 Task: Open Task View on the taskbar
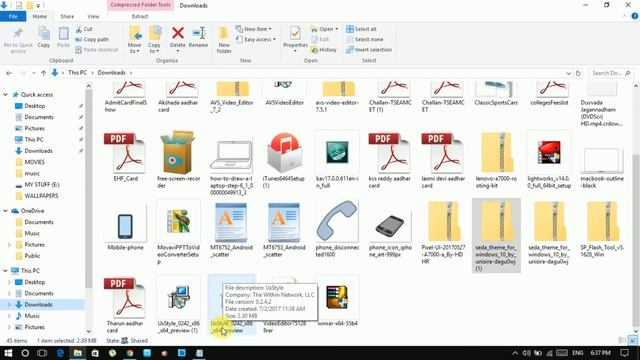point(42,353)
